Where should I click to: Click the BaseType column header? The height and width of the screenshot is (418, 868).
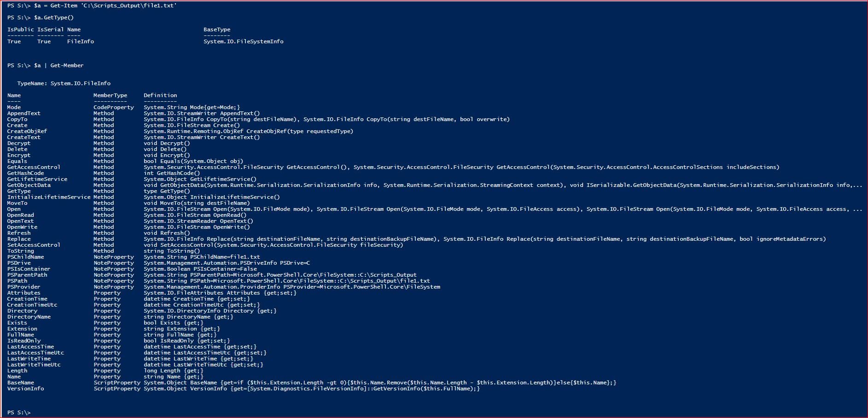pyautogui.click(x=217, y=29)
